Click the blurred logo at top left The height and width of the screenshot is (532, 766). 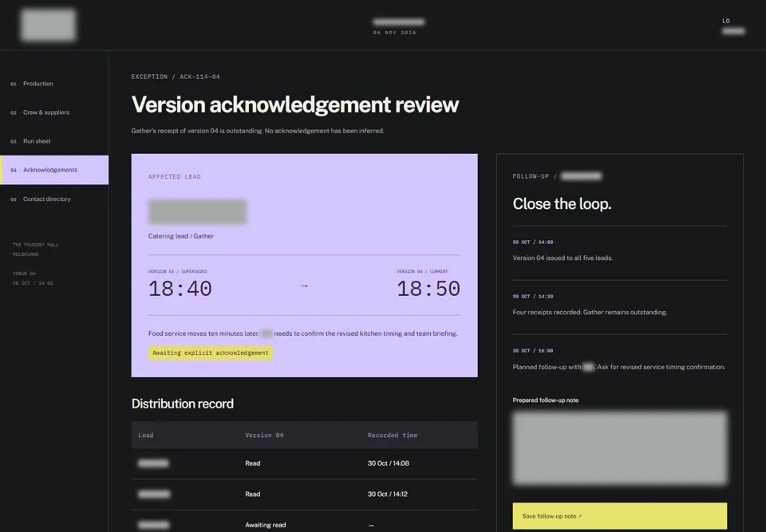coord(49,25)
